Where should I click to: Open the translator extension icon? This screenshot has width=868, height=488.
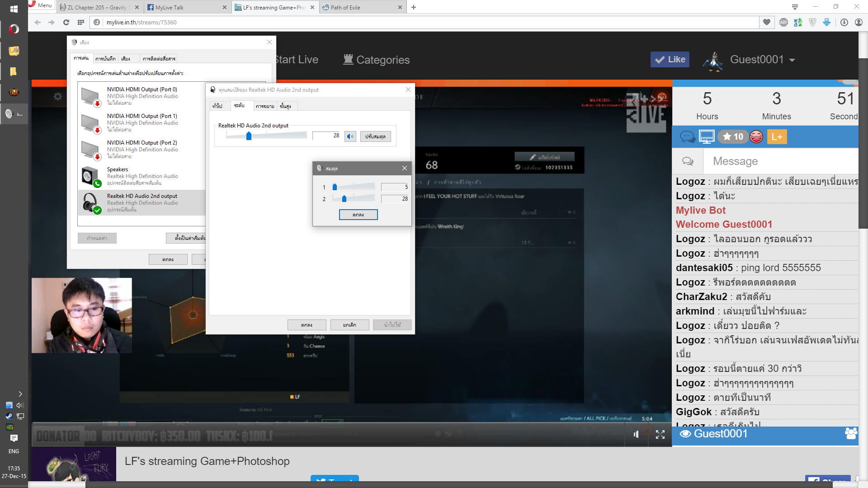(798, 22)
